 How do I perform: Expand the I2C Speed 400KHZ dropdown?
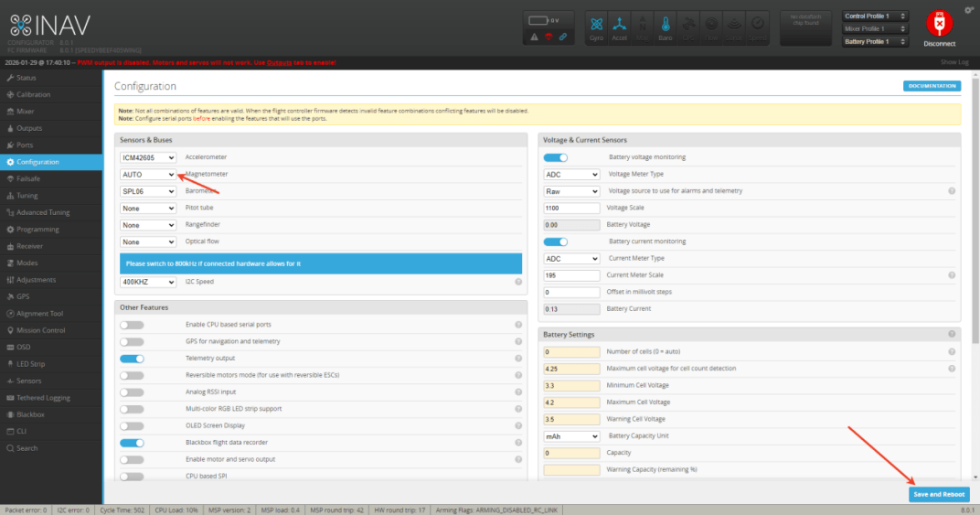point(148,282)
